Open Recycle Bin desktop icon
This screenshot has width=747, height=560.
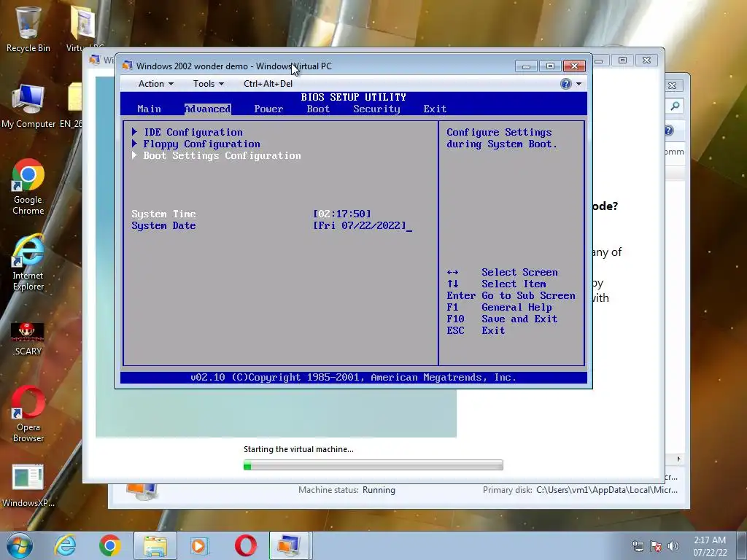(28, 29)
